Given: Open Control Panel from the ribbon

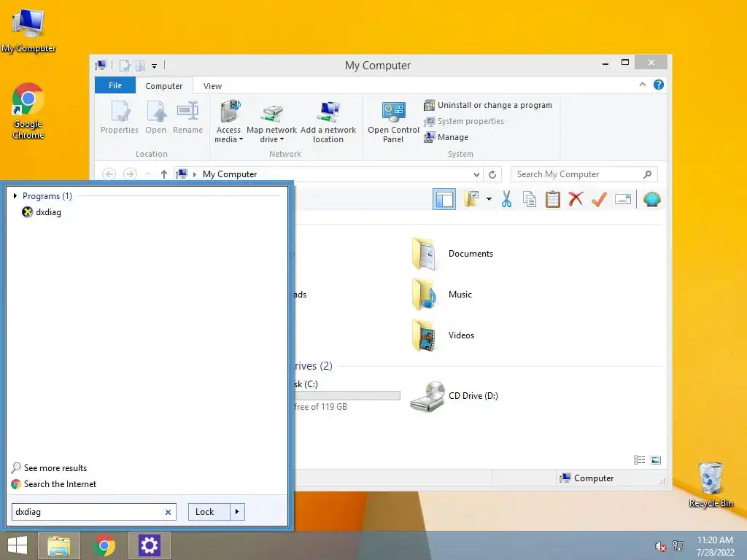Looking at the screenshot, I should (393, 122).
